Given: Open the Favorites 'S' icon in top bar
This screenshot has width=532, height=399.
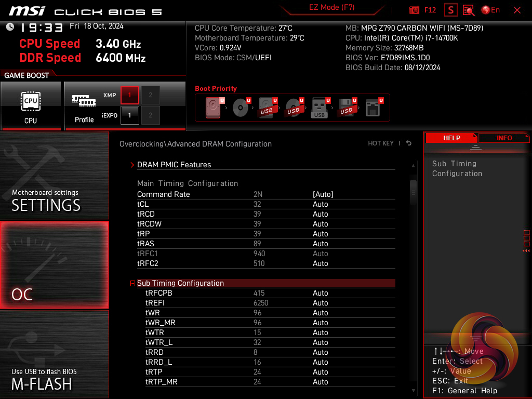Looking at the screenshot, I should (451, 10).
